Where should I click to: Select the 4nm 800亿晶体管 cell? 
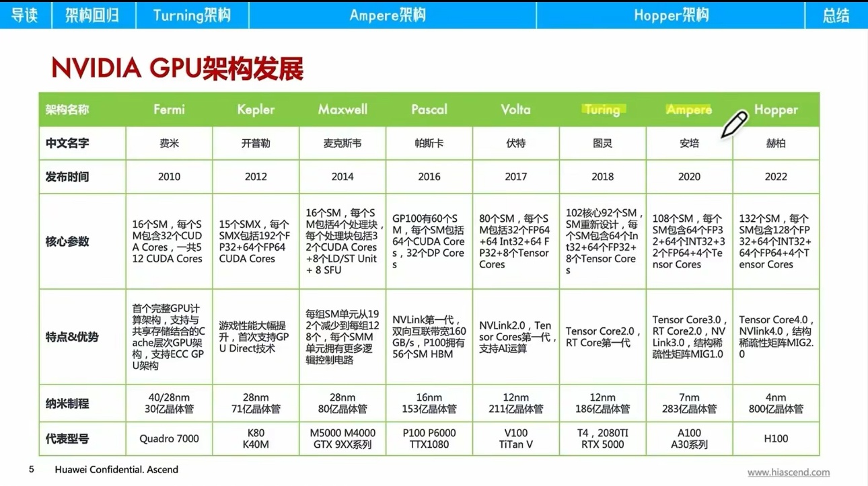776,403
